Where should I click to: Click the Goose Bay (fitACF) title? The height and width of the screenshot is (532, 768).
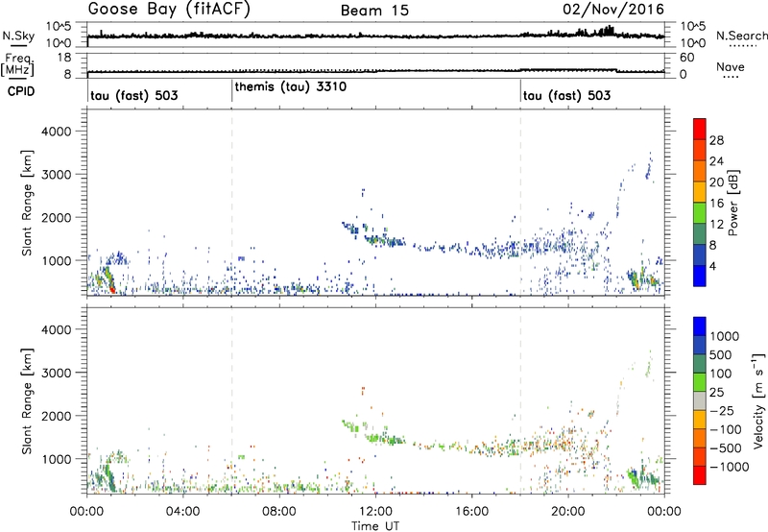(169, 10)
